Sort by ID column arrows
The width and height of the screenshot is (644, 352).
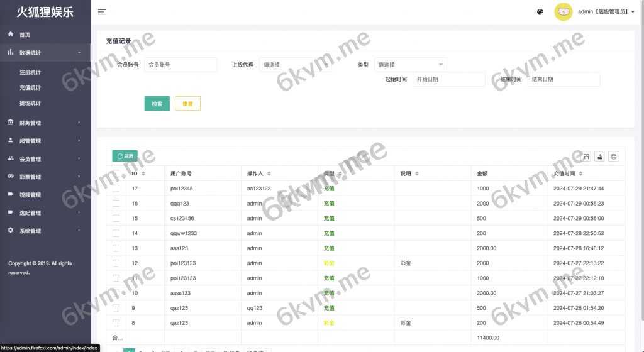point(143,173)
